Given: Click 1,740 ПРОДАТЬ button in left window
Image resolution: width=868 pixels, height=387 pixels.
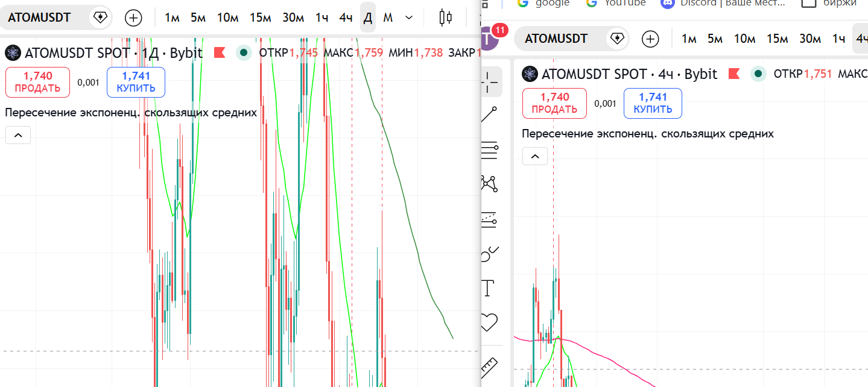Looking at the screenshot, I should 37,83.
